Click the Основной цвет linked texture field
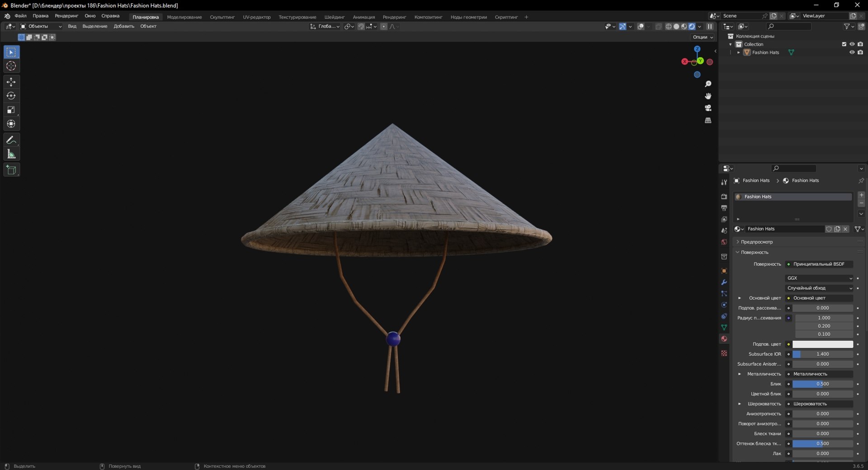This screenshot has width=868, height=470. (819, 298)
